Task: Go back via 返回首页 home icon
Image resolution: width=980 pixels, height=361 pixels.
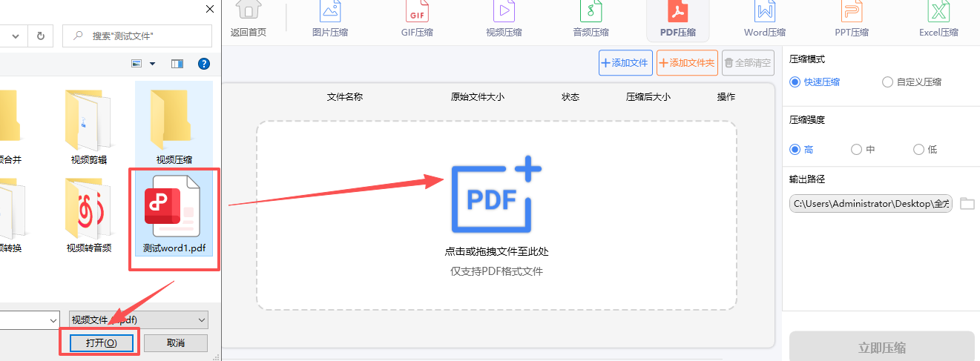Action: click(249, 19)
